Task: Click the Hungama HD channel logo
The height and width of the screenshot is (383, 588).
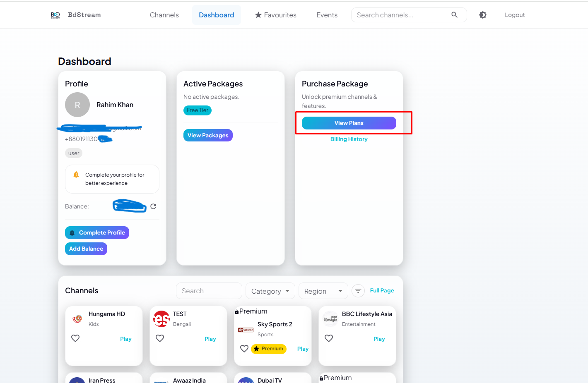Action: point(77,318)
